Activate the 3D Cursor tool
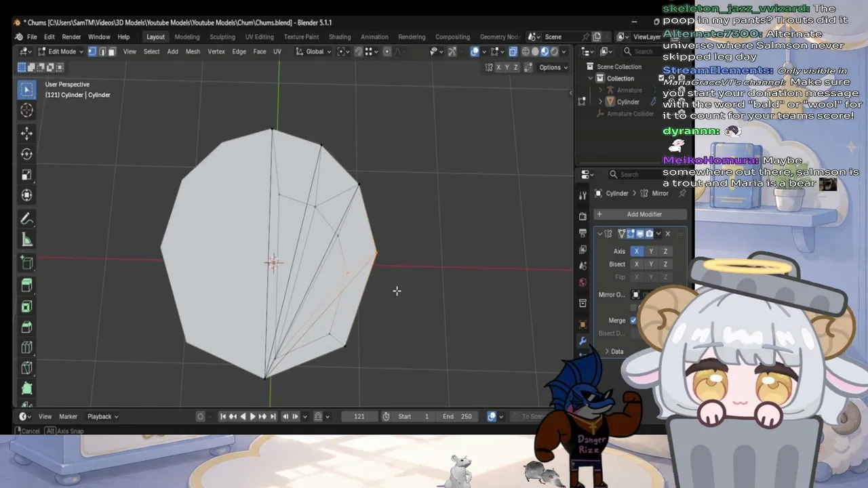Image resolution: width=868 pixels, height=488 pixels. pos(26,110)
